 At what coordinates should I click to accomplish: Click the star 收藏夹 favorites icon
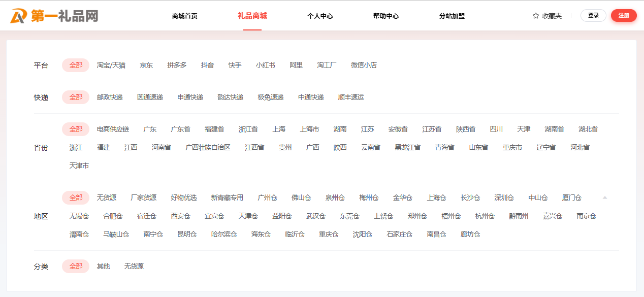click(535, 16)
